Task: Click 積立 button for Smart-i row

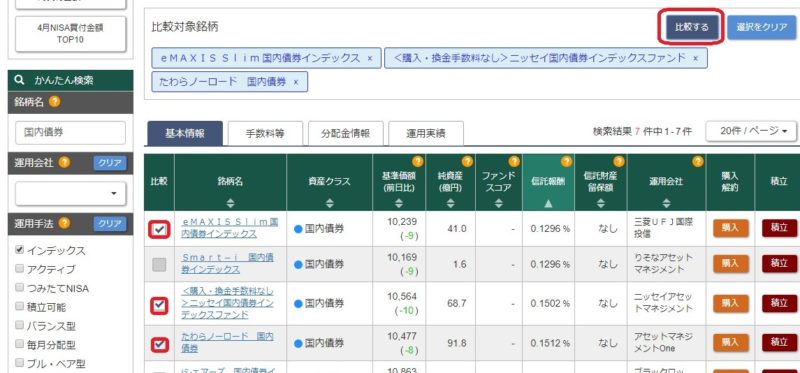Action: pos(780,263)
